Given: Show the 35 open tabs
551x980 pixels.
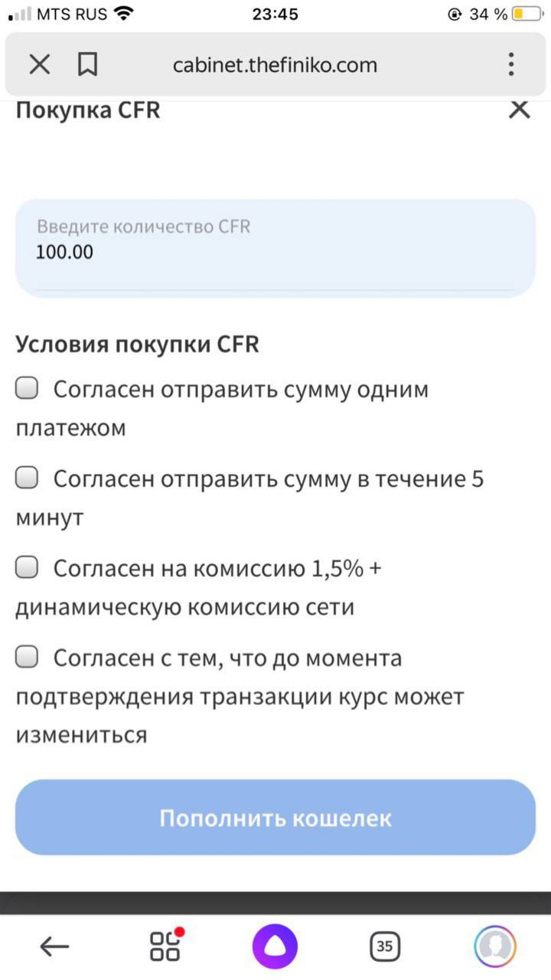Looking at the screenshot, I should pos(385,947).
